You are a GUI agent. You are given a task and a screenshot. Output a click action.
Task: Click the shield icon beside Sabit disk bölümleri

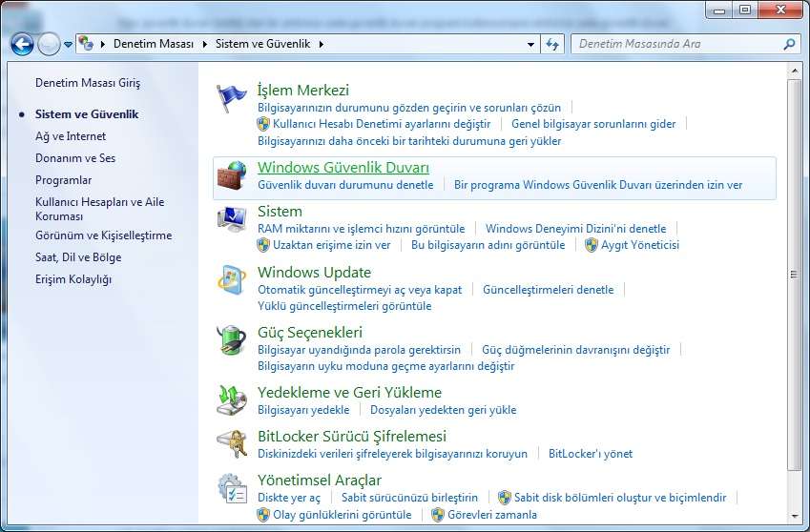coord(504,498)
